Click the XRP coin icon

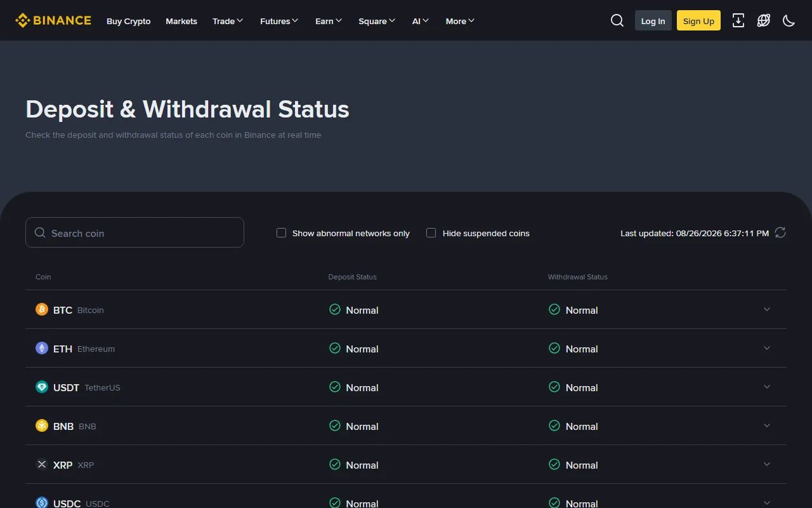coord(42,465)
